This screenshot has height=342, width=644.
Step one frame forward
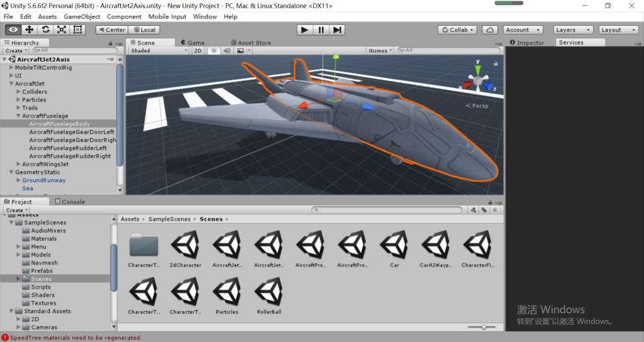point(337,30)
